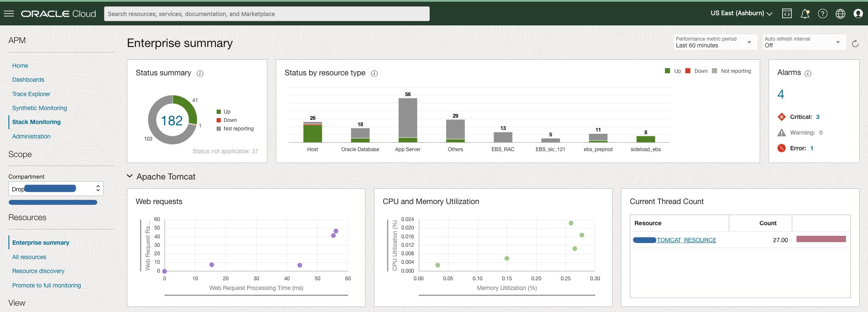Click the Critical alarm diamond icon
Viewport: 868px width, 312px height.
click(782, 117)
